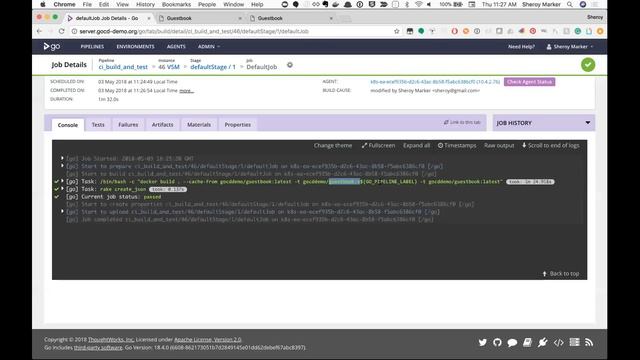Go back using the browser back arrow
Screen dimensions: 640x360
click(x=40, y=31)
